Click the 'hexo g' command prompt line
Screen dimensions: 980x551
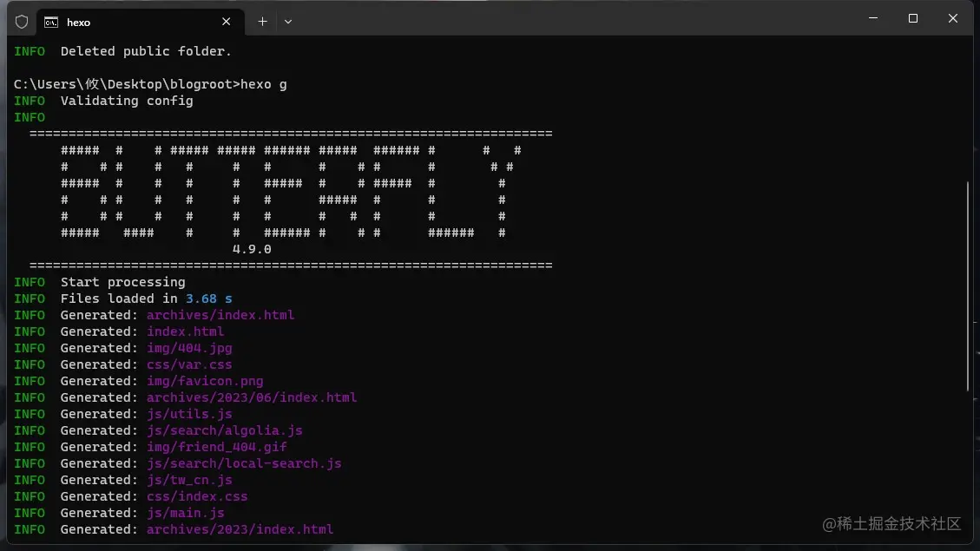point(150,84)
